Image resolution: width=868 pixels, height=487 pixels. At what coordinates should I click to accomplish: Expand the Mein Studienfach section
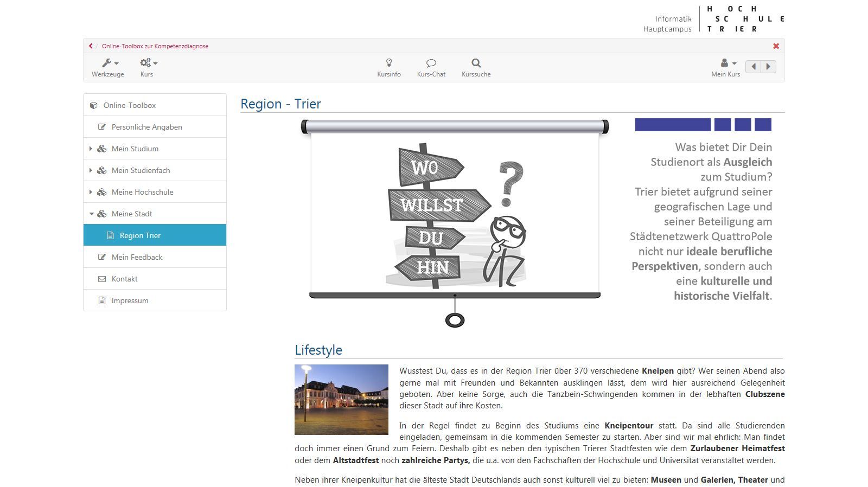click(x=91, y=170)
